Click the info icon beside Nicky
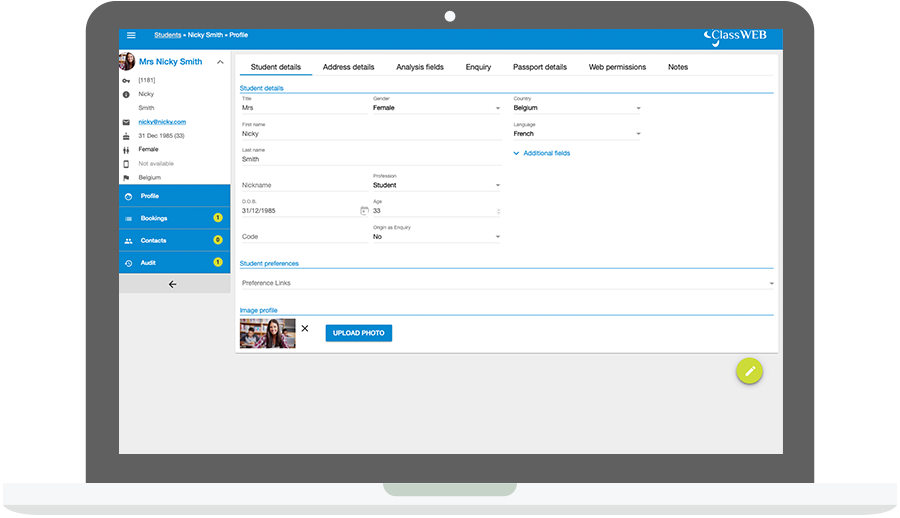This screenshot has height=518, width=900. 126,94
